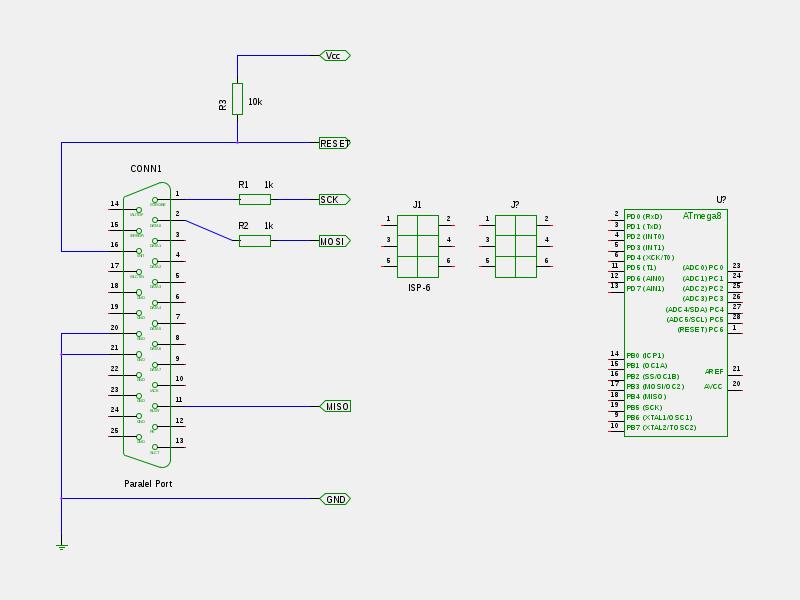Click the PB3 (MOSI/OC2) pin label
The height and width of the screenshot is (600, 800).
pyautogui.click(x=656, y=387)
